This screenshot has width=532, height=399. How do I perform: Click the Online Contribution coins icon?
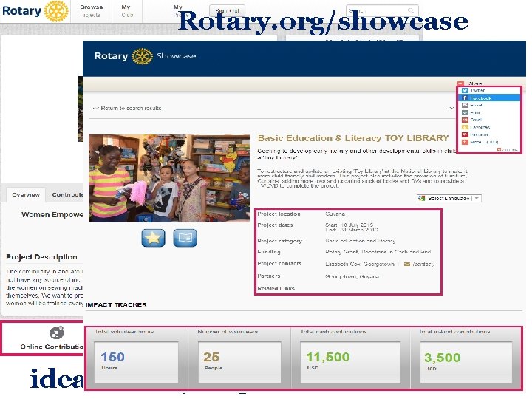point(56,332)
